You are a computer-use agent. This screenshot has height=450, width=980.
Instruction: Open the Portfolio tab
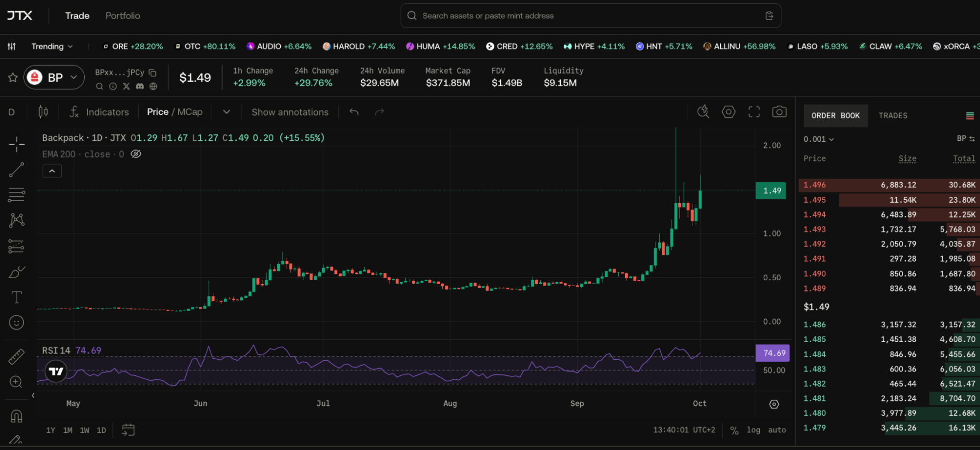[x=123, y=16]
